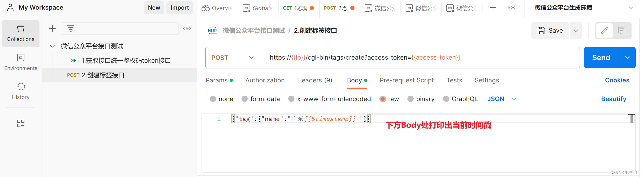644x177 pixels.
Task: Click the configure workspace grid icon
Action: coord(21,123)
